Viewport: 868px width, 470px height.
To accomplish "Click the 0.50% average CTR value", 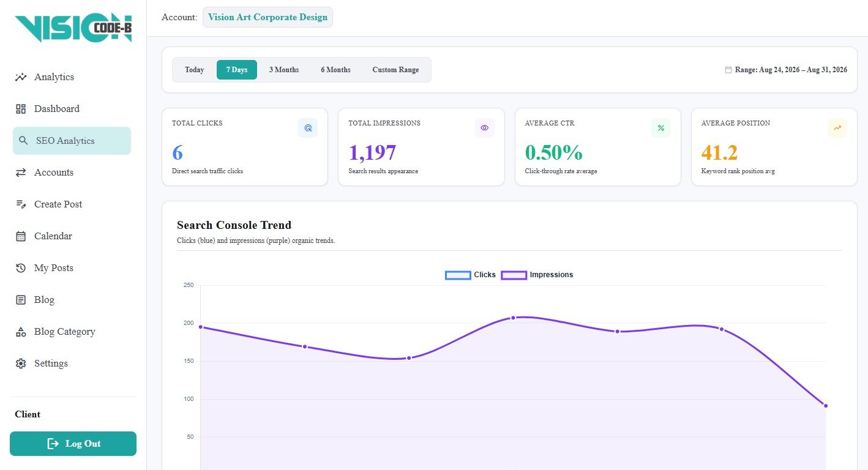I will tap(553, 153).
